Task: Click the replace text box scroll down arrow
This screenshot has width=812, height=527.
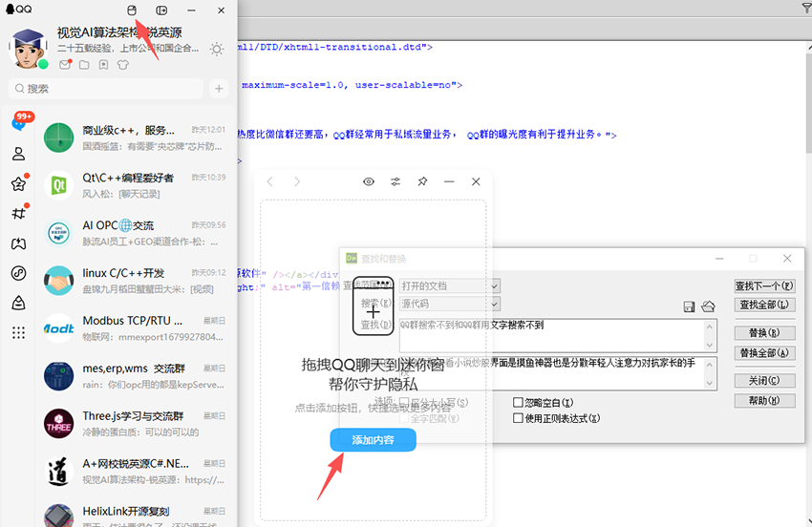Action: pos(710,383)
